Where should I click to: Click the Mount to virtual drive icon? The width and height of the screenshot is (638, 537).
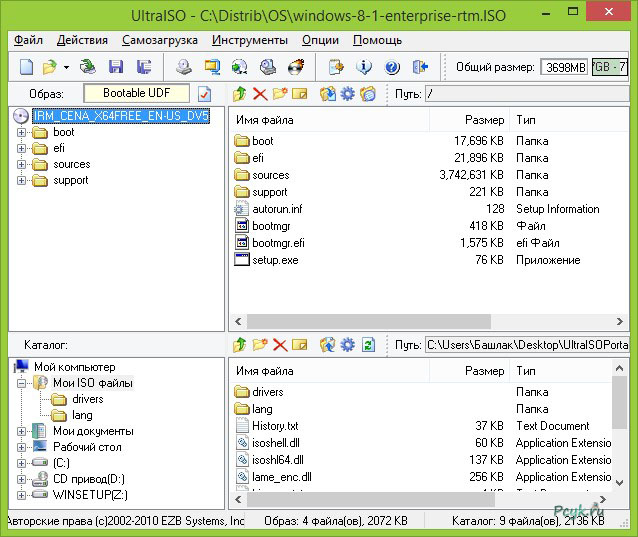pyautogui.click(x=268, y=68)
